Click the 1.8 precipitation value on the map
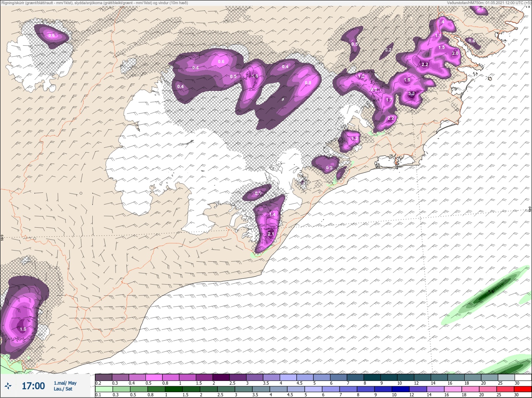The height and width of the screenshot is (398, 532). click(x=23, y=329)
